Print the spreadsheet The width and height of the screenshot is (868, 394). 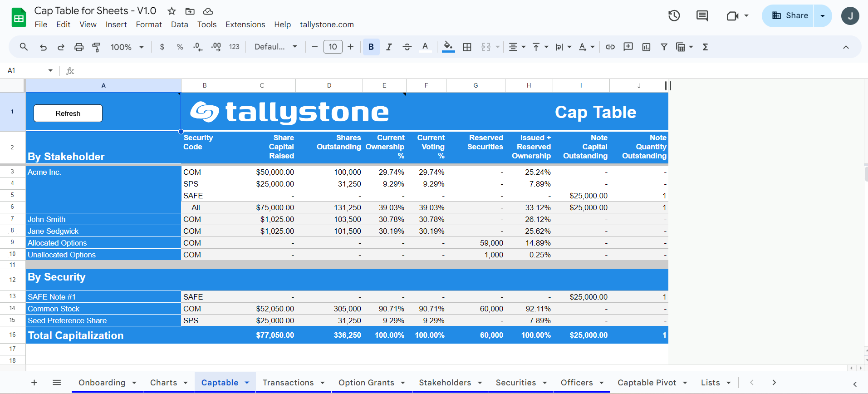[79, 47]
